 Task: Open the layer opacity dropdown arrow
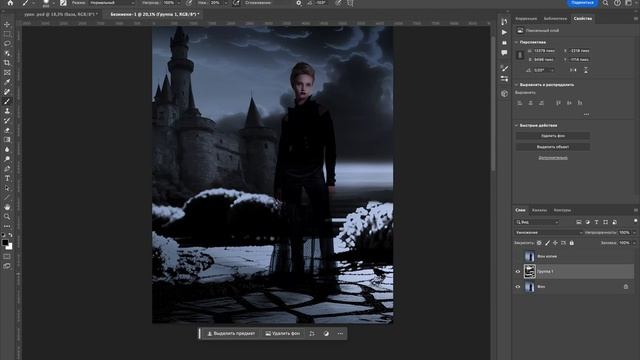[634, 233]
